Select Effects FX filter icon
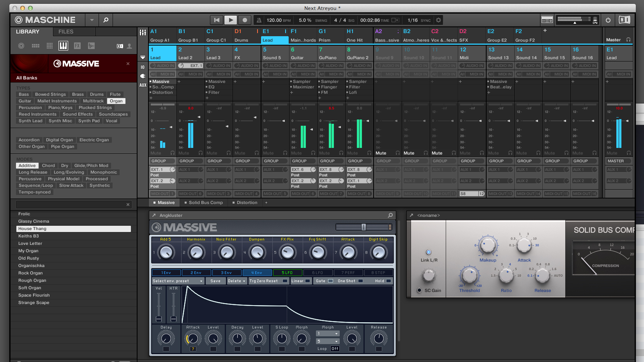 click(x=77, y=46)
